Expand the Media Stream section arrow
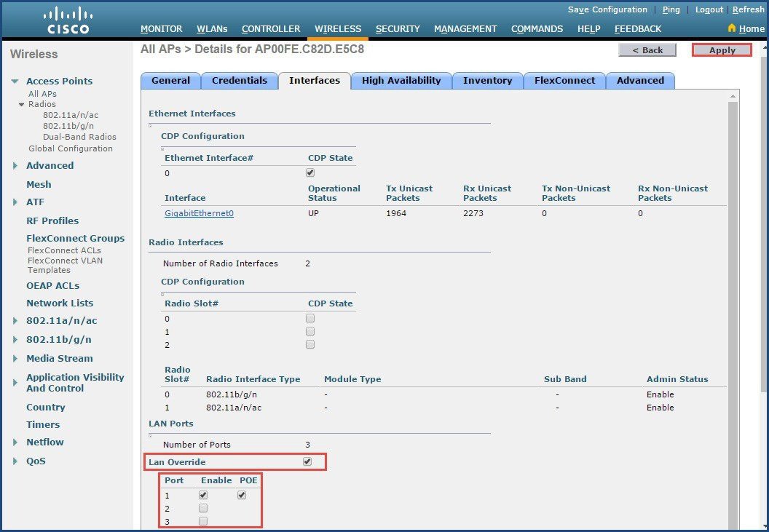This screenshot has height=532, width=769. point(15,358)
